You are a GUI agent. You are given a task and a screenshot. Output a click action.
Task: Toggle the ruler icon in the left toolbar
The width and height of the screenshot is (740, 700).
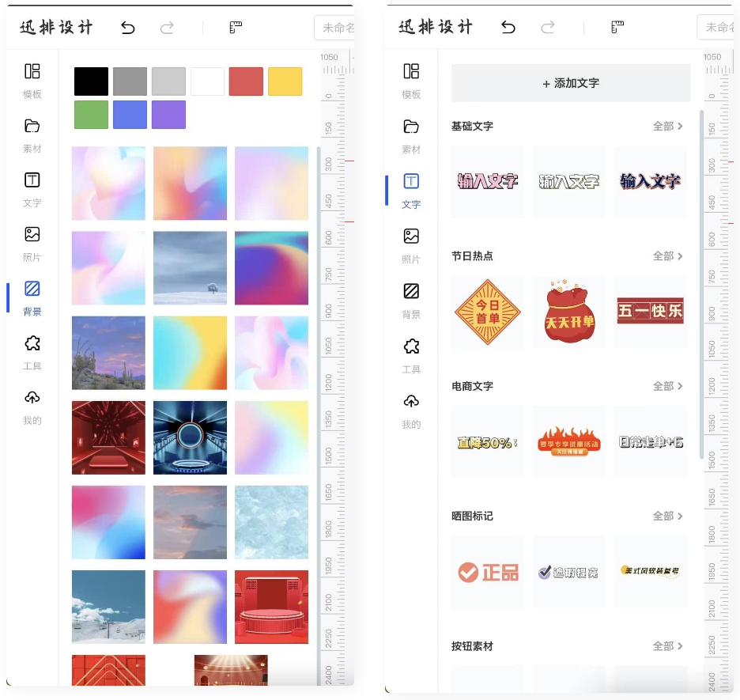[236, 28]
